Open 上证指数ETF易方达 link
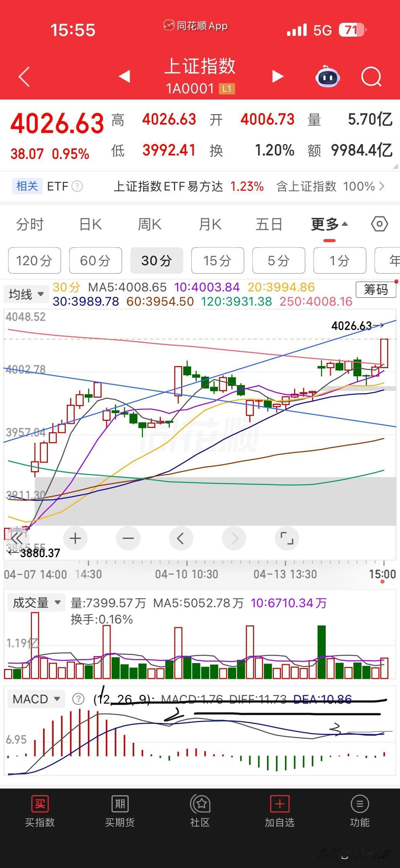 [168, 186]
